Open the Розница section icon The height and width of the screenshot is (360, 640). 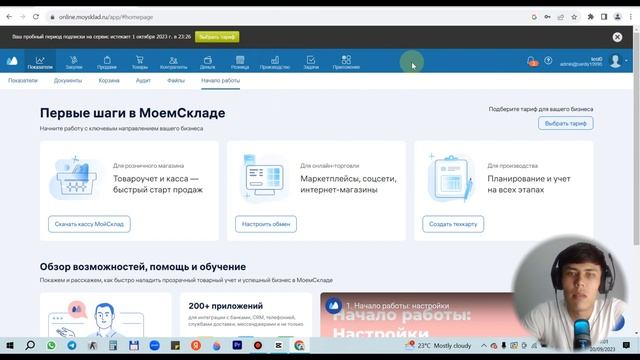click(240, 62)
